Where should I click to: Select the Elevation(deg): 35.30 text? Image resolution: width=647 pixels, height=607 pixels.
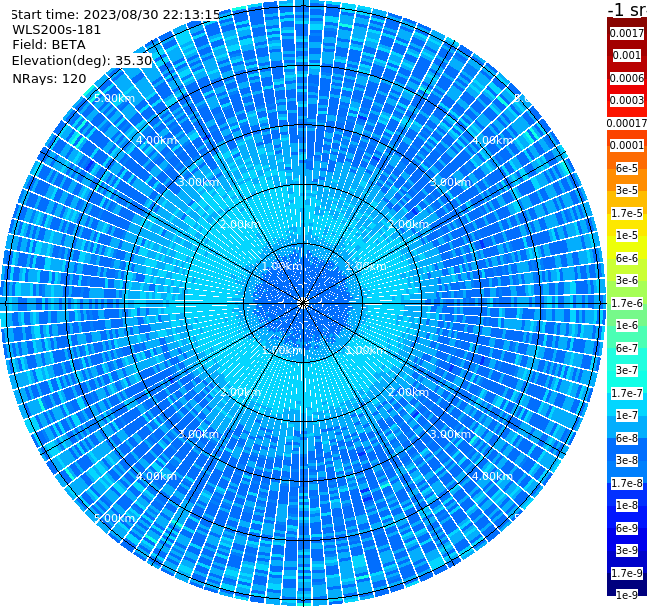tap(82, 61)
